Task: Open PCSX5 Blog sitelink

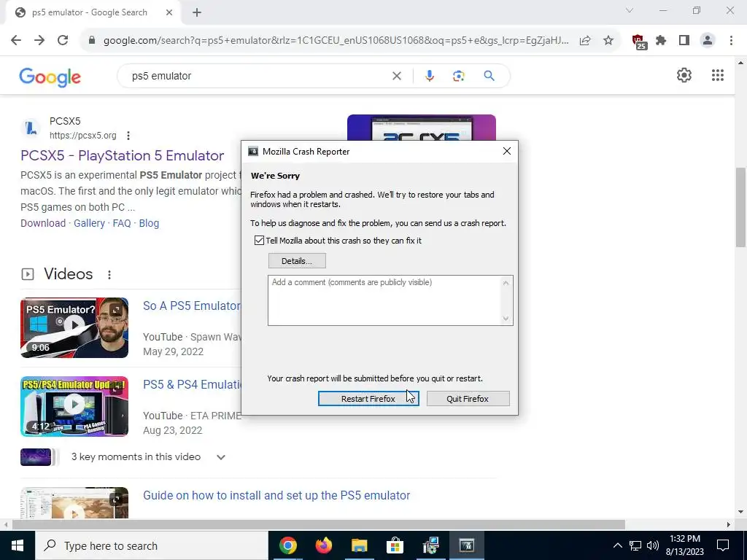Action: (149, 223)
